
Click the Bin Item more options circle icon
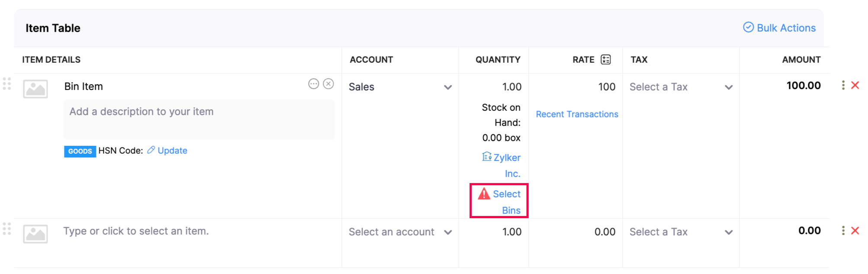314,84
